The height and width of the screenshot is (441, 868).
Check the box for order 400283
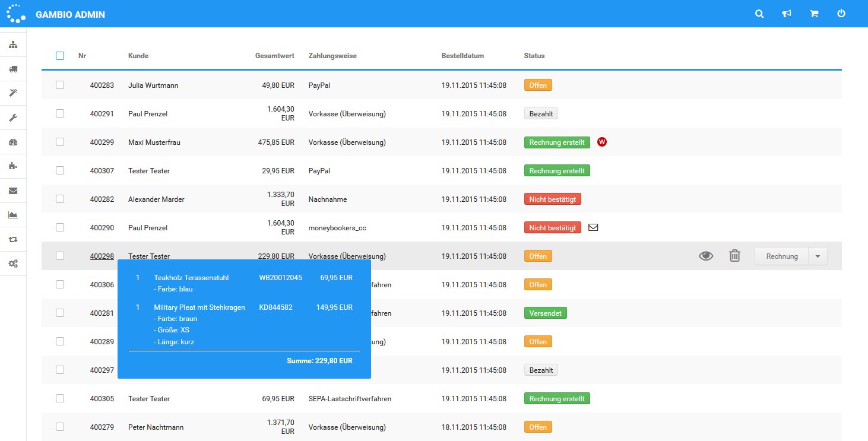60,85
